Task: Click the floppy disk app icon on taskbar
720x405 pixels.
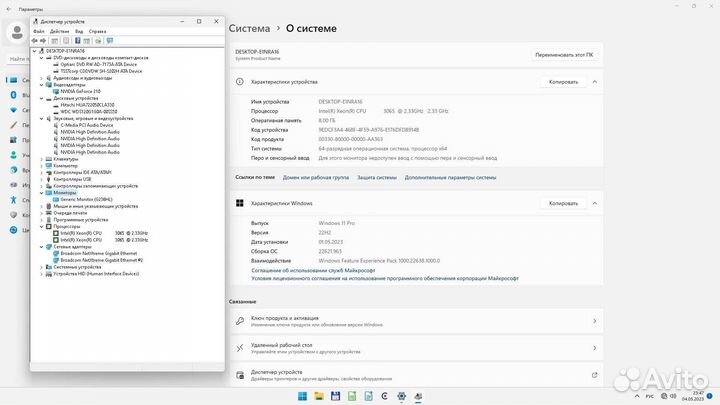Action: 336,396
